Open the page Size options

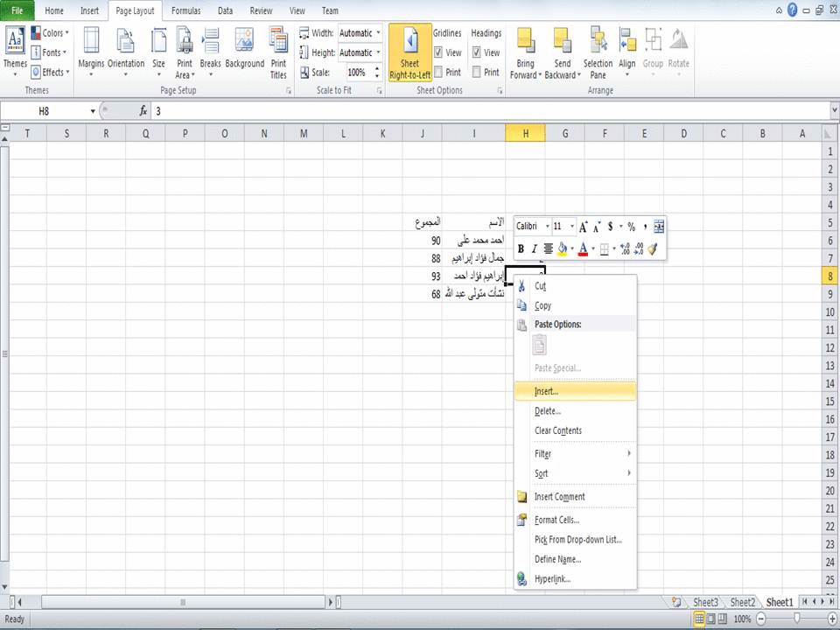pos(158,51)
